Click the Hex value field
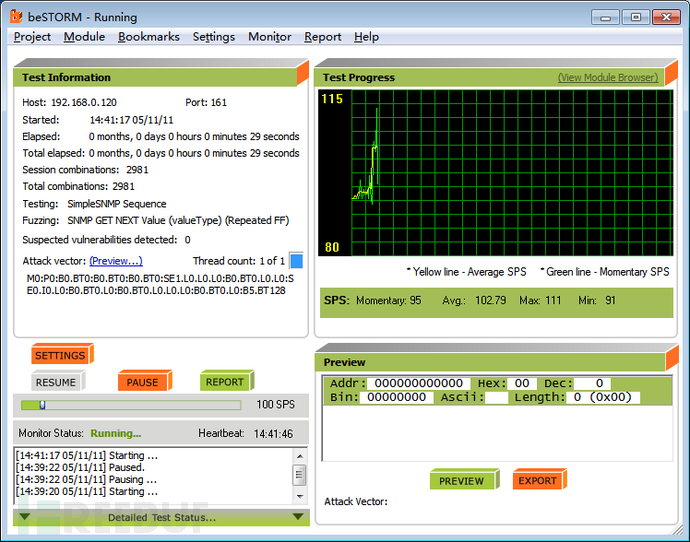Viewport: 690px width, 542px height. pos(522,384)
